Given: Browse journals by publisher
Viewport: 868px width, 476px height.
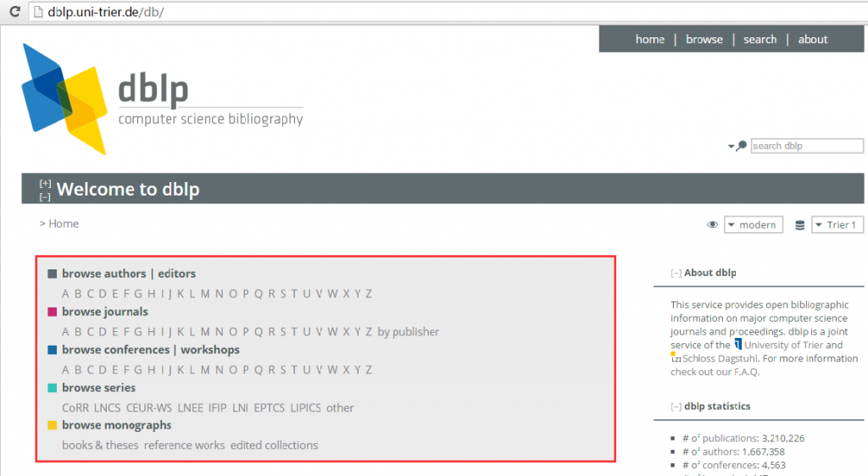Looking at the screenshot, I should [x=409, y=332].
